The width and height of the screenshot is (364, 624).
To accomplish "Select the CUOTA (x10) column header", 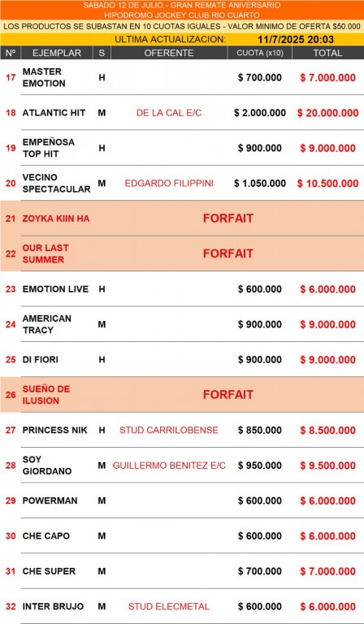I will click(x=260, y=53).
